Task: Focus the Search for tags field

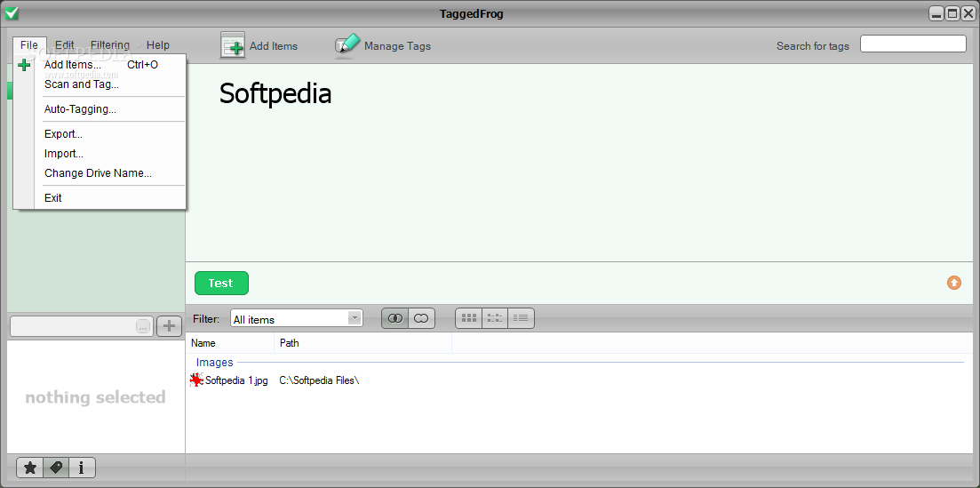Action: pyautogui.click(x=913, y=44)
